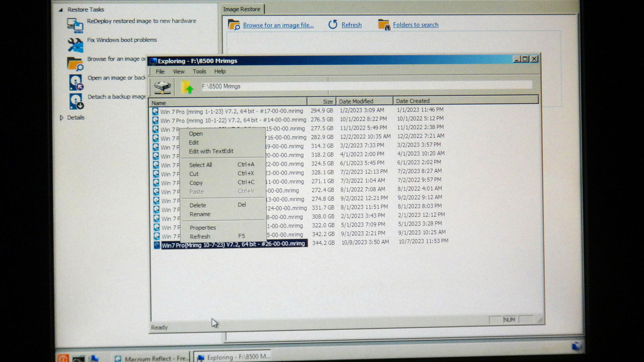Click the Detach a backup image icon
Screen dimensions: 644x362
[76, 101]
